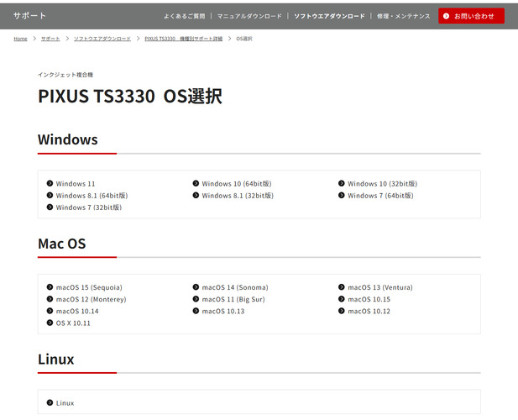518x420 pixels.
Task: Select Windows 10 (32bit版)
Action: click(382, 184)
